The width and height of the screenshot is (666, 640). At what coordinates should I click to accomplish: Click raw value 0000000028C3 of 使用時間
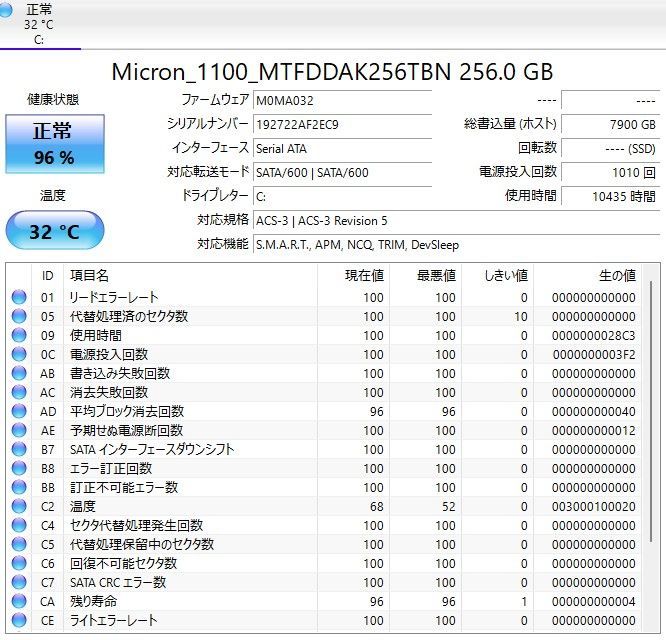click(x=594, y=336)
